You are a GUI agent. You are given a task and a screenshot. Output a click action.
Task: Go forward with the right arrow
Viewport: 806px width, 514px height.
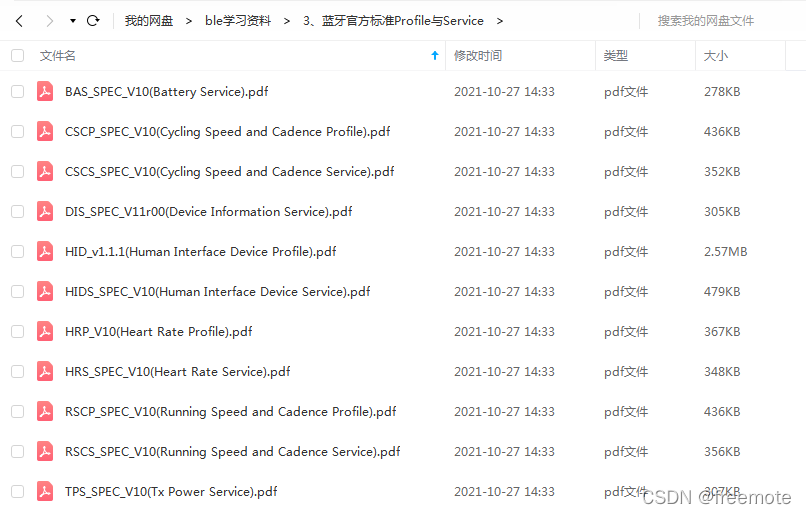49,21
